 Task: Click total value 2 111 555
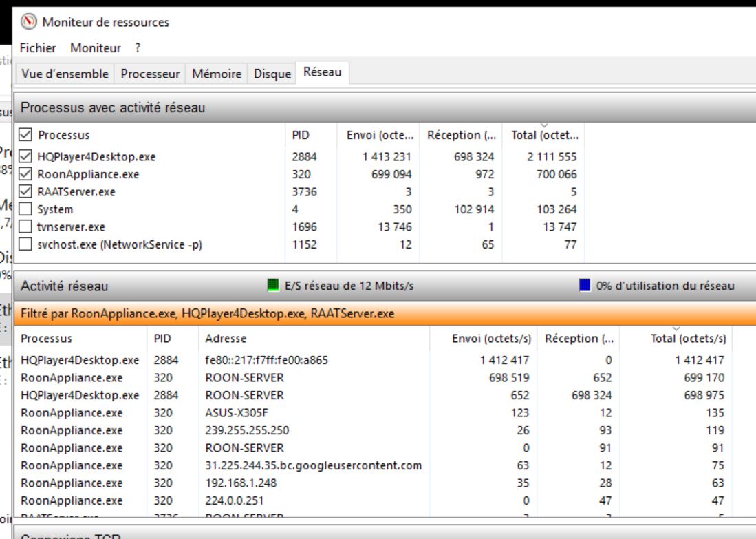[552, 156]
